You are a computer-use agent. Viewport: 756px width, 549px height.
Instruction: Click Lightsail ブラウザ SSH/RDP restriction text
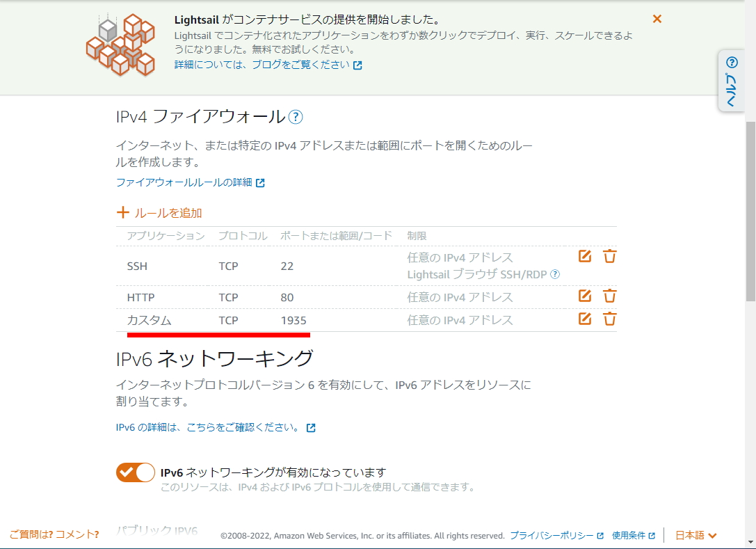tap(477, 274)
